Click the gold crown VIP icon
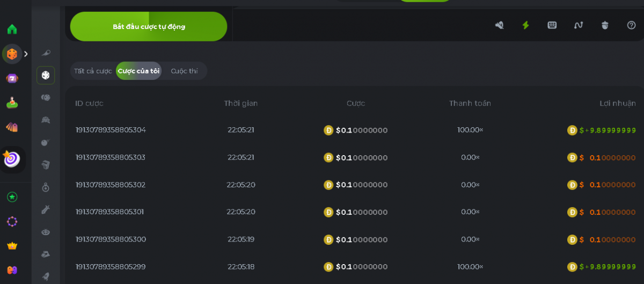The width and height of the screenshot is (644, 284). 12,246
